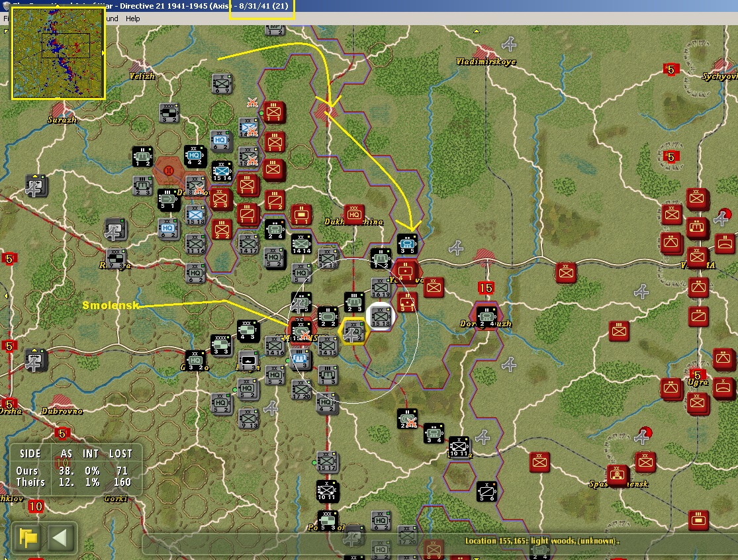
Task: Click the overview mini-map thumbnail
Action: pyautogui.click(x=58, y=52)
